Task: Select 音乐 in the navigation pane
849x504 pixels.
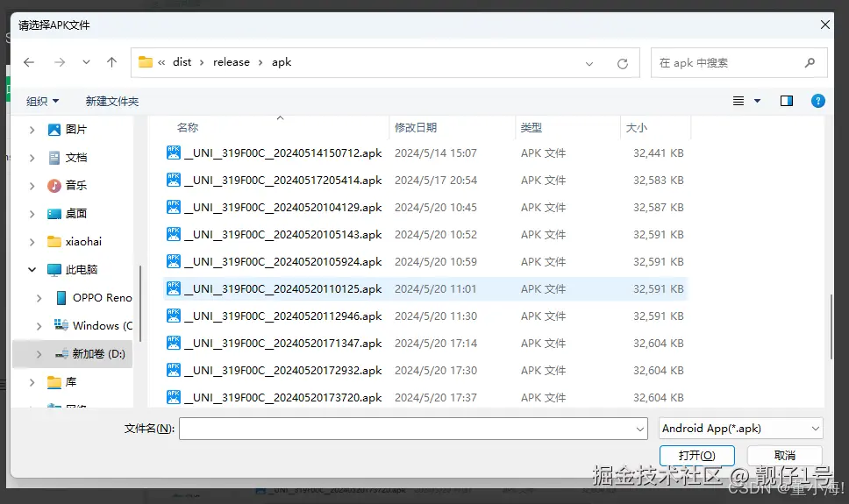Action: point(75,186)
